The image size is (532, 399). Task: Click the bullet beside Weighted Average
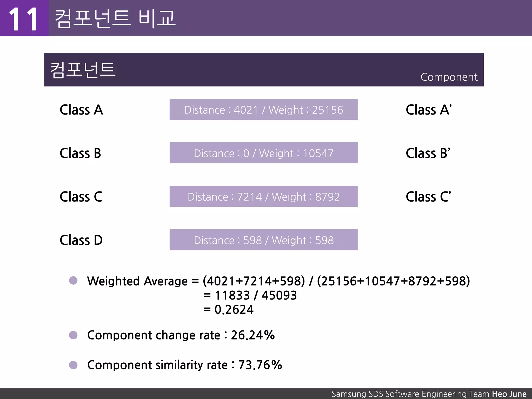[73, 280]
